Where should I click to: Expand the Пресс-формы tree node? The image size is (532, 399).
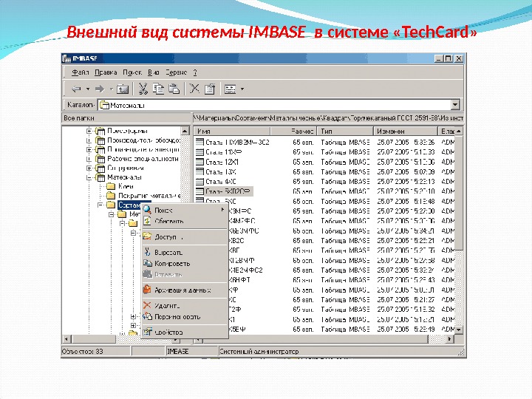(x=89, y=131)
